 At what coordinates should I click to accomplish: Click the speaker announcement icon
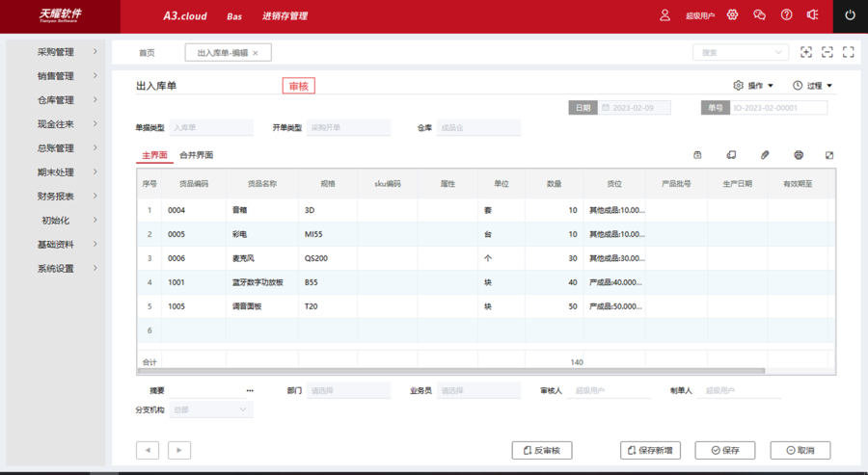(813, 15)
